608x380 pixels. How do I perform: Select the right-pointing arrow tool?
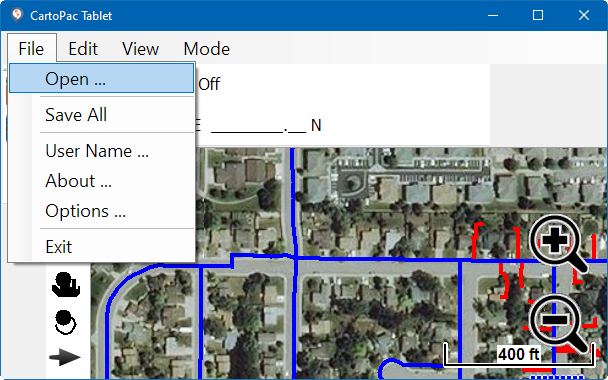click(x=65, y=358)
